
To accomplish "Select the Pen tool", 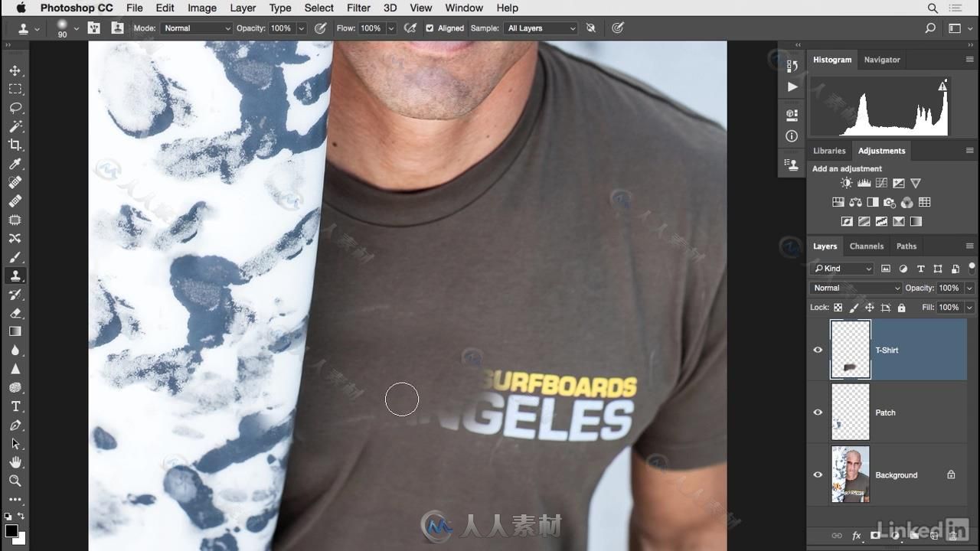I will (15, 425).
